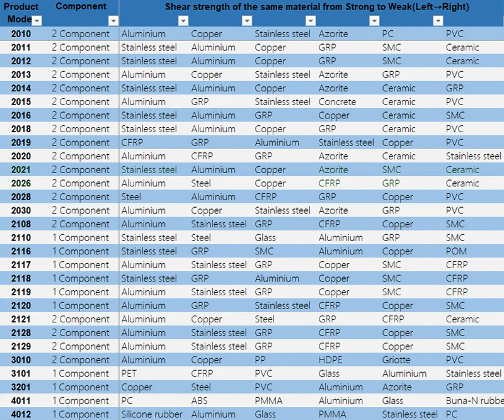Viewport: 504px width, 420px height.
Task: Click the ABS cell in row 4011
Action: (x=199, y=401)
